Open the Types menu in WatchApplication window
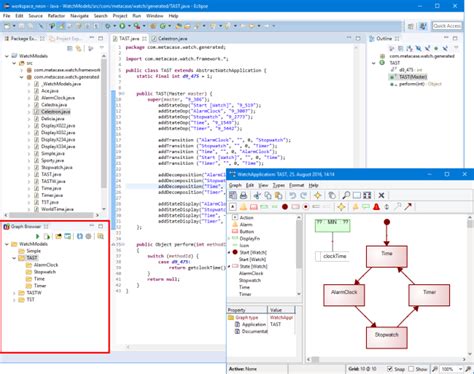The width and height of the screenshot is (474, 374). tap(279, 185)
